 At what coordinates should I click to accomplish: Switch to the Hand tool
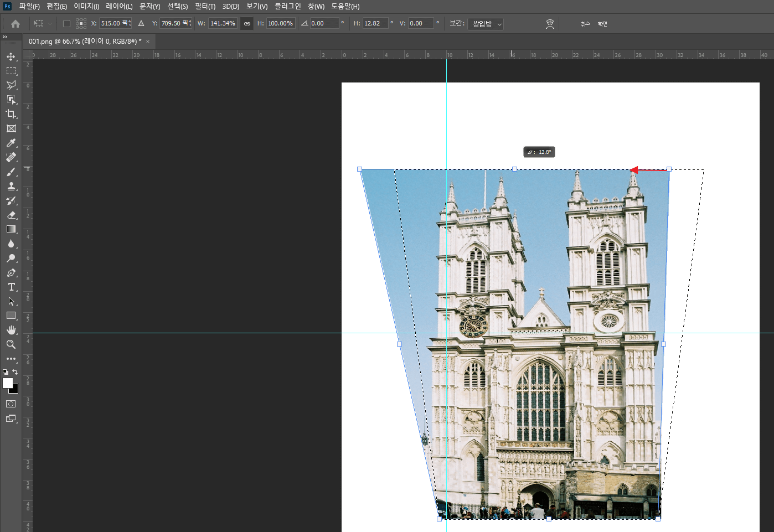[x=11, y=330]
